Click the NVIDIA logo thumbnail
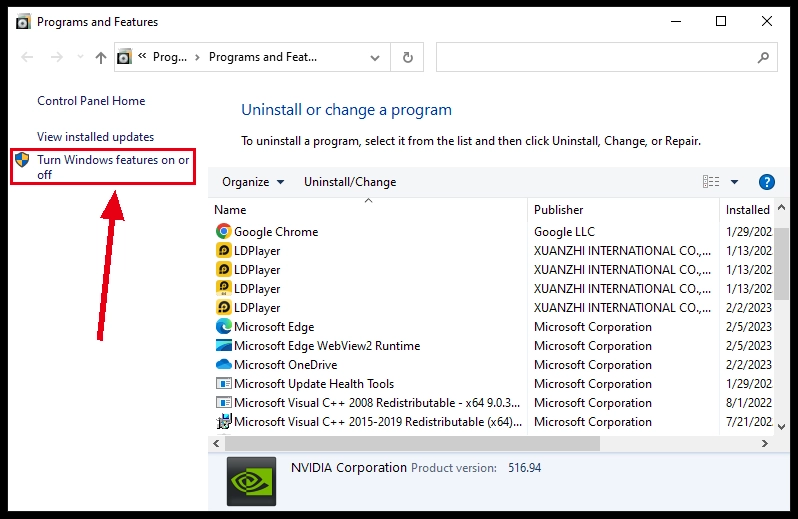The height and width of the screenshot is (519, 798). [251, 481]
